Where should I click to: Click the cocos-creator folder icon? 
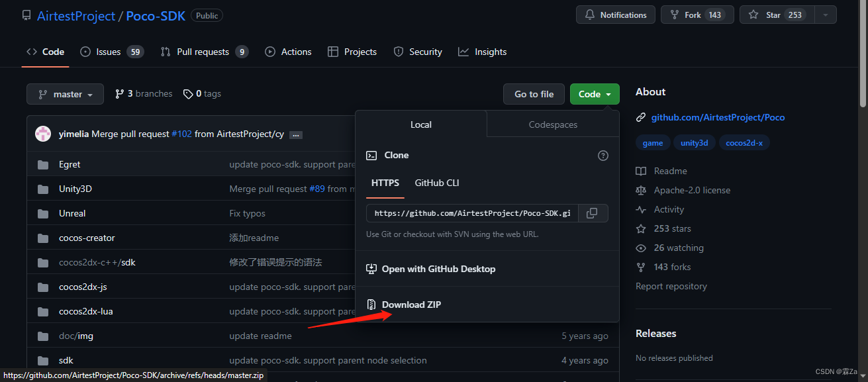[x=44, y=238]
